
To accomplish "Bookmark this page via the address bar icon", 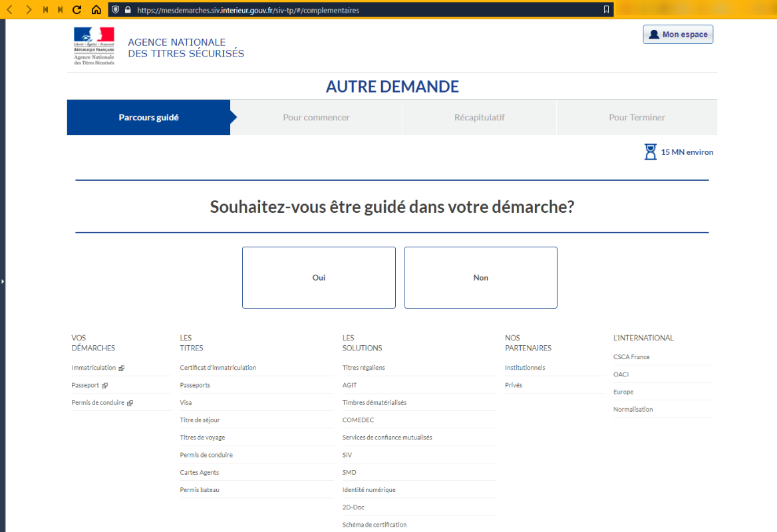I will coord(605,10).
